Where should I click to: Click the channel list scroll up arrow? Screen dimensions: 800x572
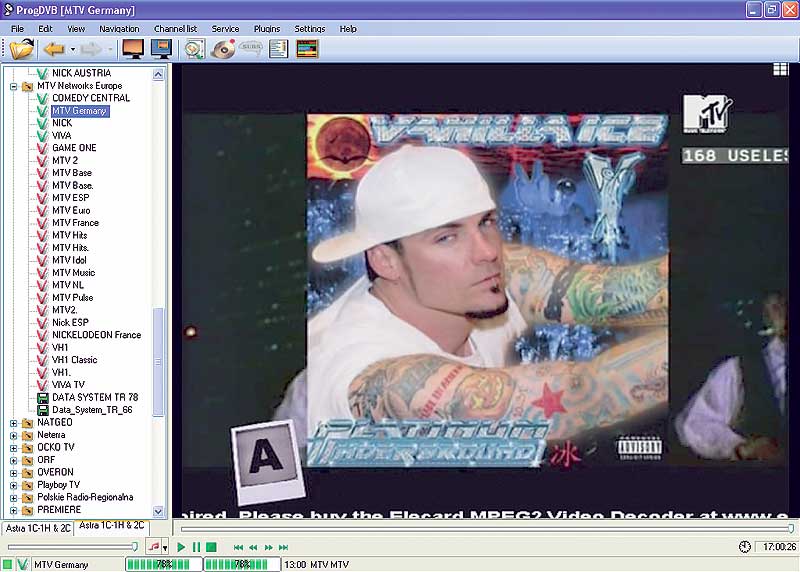tap(158, 74)
